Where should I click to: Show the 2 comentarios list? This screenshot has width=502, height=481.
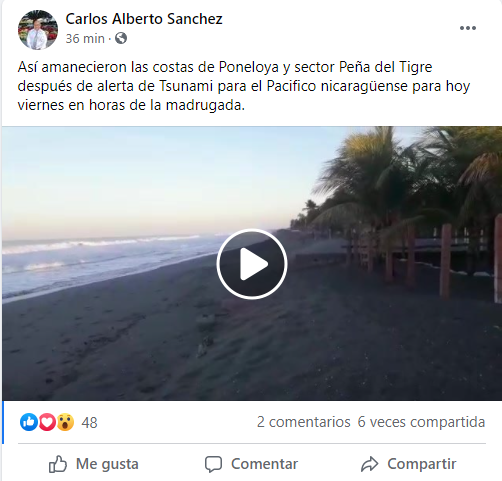303,422
